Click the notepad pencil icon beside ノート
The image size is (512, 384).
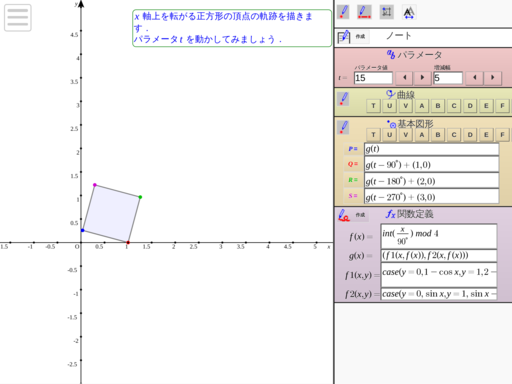coord(344,37)
